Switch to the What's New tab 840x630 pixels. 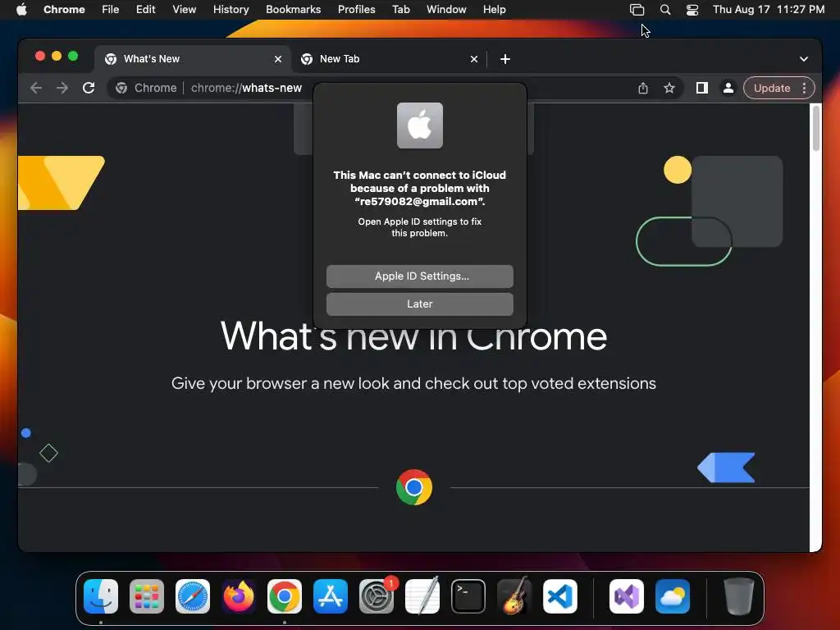[193, 59]
